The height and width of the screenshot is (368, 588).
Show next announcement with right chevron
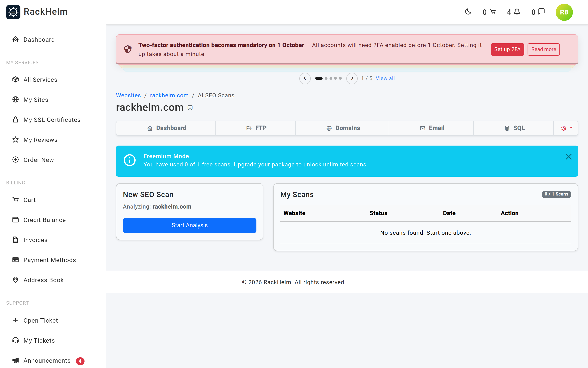(352, 78)
